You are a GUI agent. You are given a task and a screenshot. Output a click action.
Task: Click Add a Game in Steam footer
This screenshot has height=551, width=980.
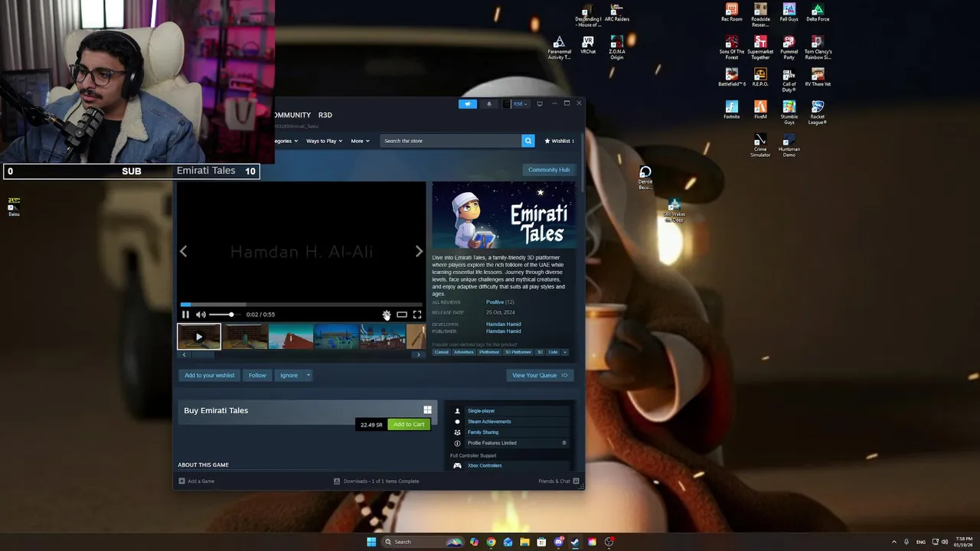197,481
